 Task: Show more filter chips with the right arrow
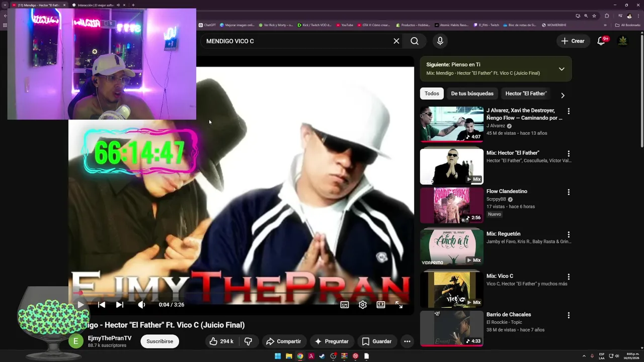pos(562,95)
